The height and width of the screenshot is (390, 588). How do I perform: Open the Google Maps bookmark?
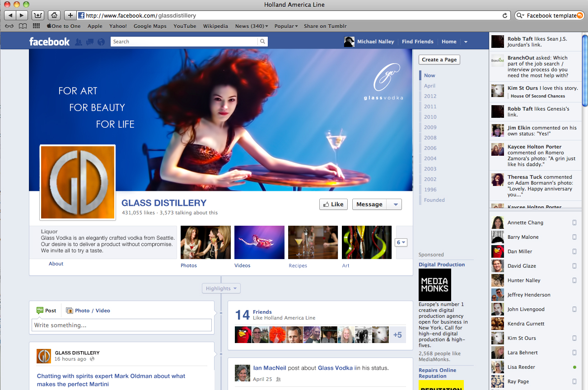150,26
